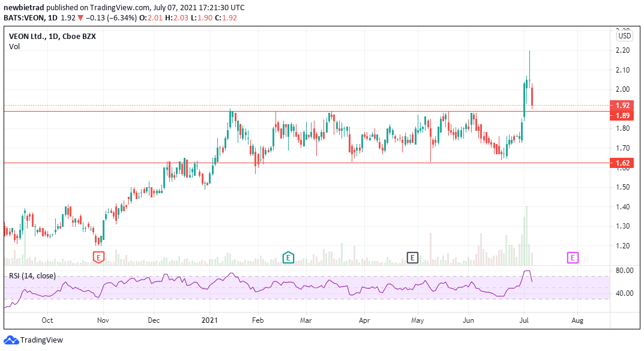Click the Oct label on time axis
This screenshot has width=644, height=351.
coord(47,320)
